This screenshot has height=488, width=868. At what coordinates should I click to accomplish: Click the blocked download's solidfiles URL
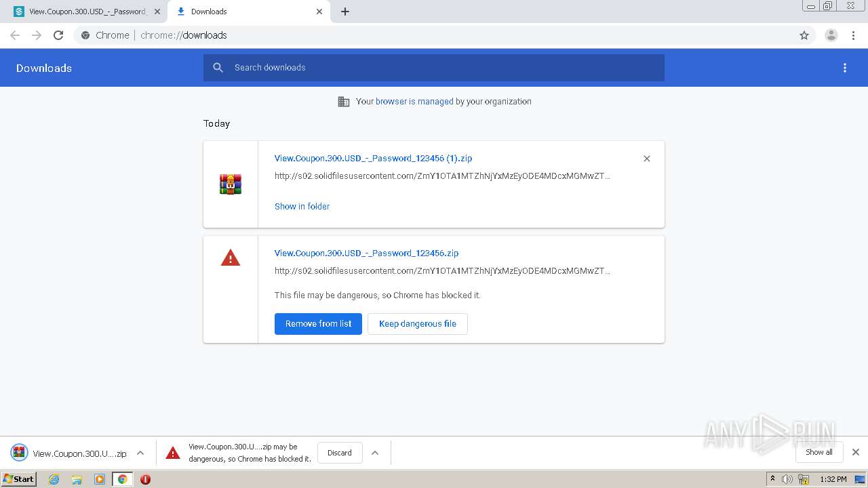coord(442,271)
